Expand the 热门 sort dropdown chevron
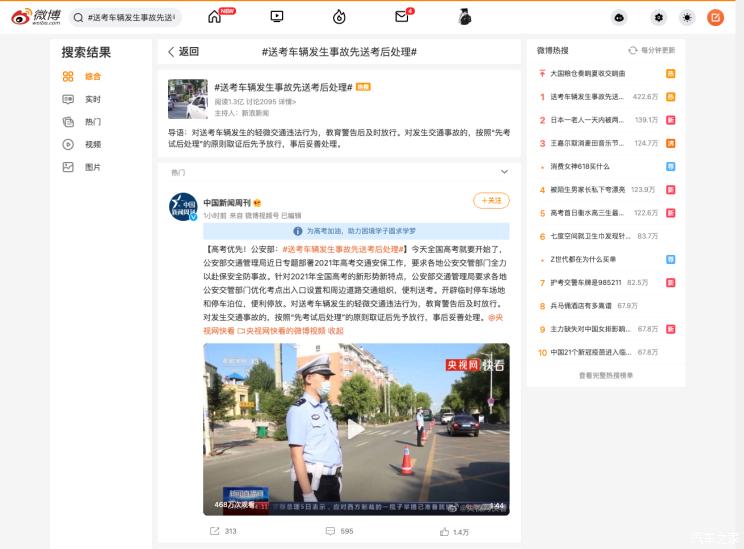The width and height of the screenshot is (744, 549). coord(504,172)
